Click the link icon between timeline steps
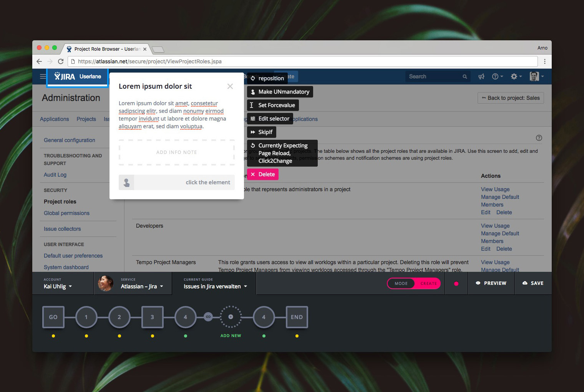This screenshot has height=392, width=584. tap(208, 317)
